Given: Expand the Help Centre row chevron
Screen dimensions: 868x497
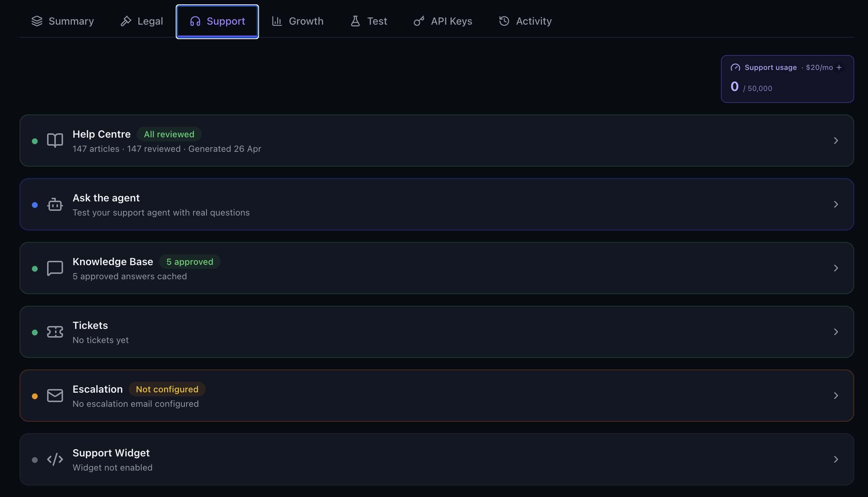Looking at the screenshot, I should pos(836,141).
